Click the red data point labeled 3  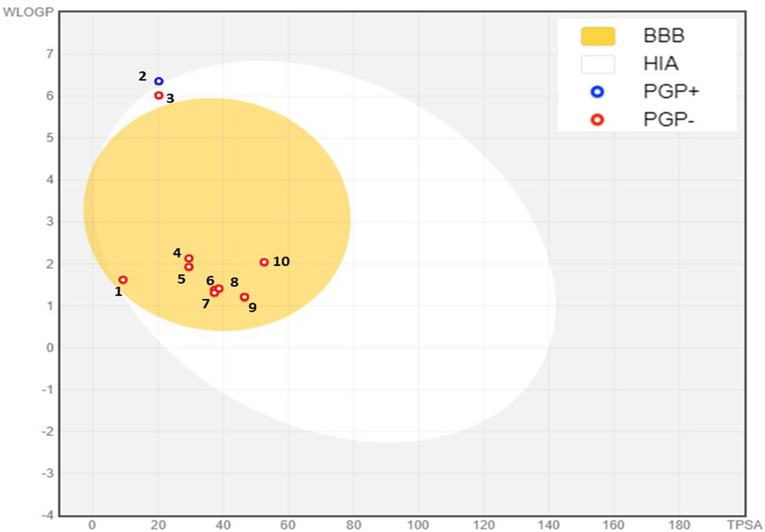[x=159, y=96]
